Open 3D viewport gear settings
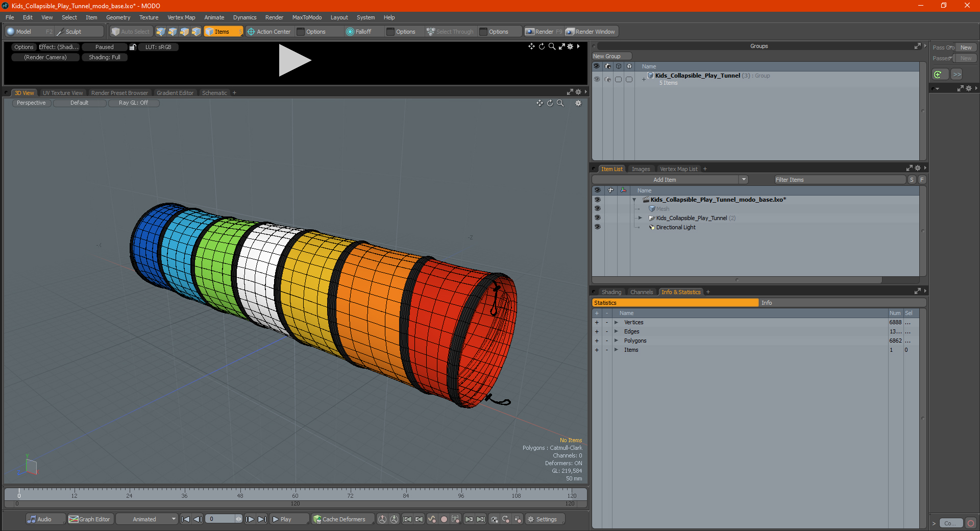 [x=578, y=103]
